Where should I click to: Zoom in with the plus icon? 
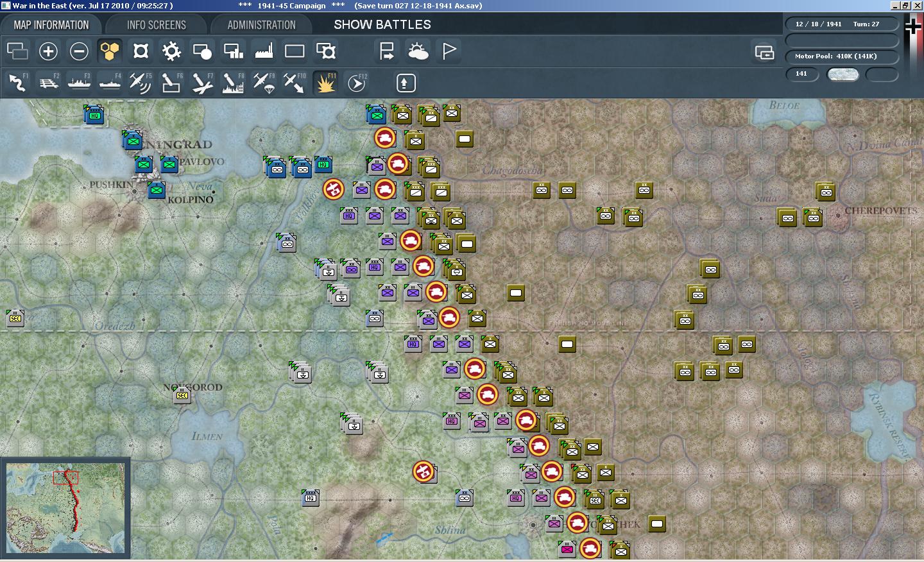click(48, 51)
